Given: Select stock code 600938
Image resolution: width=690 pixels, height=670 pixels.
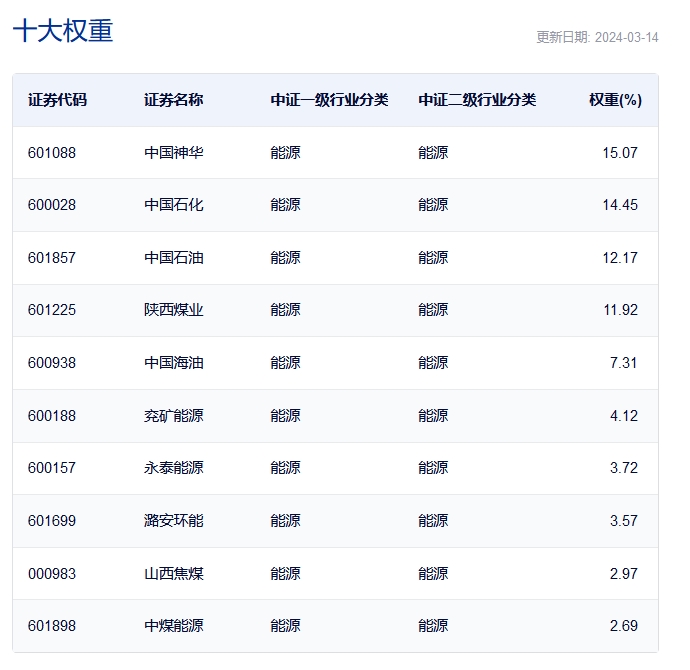Looking at the screenshot, I should (x=52, y=362).
